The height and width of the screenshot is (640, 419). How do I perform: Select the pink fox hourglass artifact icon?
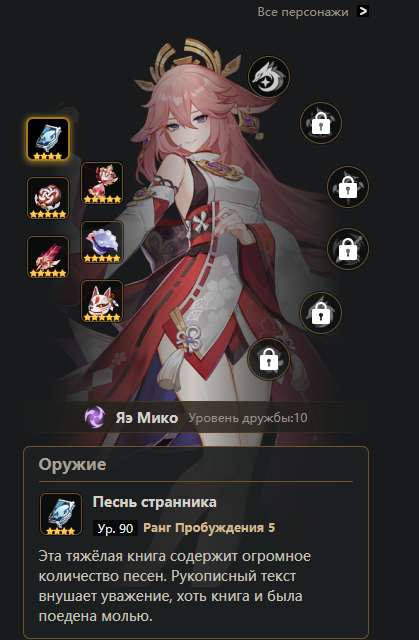tap(102, 183)
